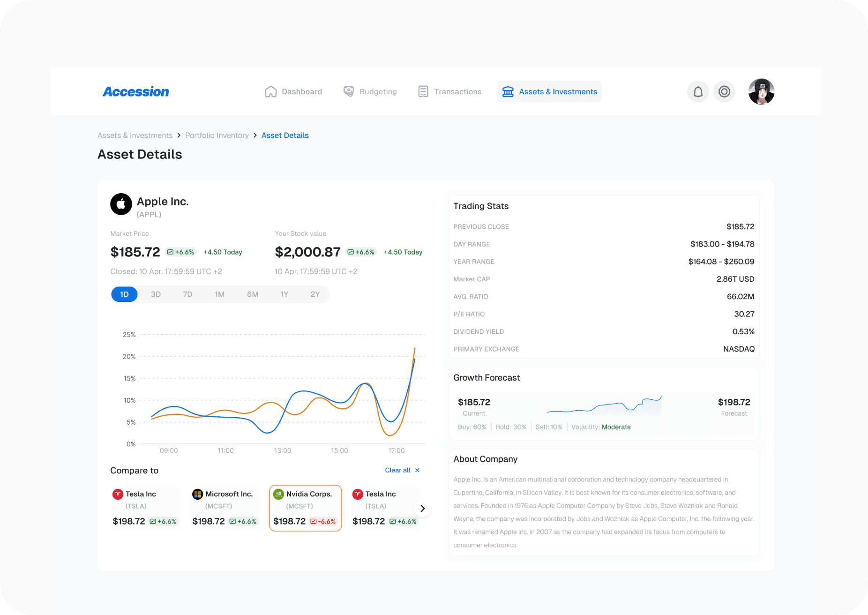
Task: Click the 09:00 chart axis label
Action: tap(169, 450)
